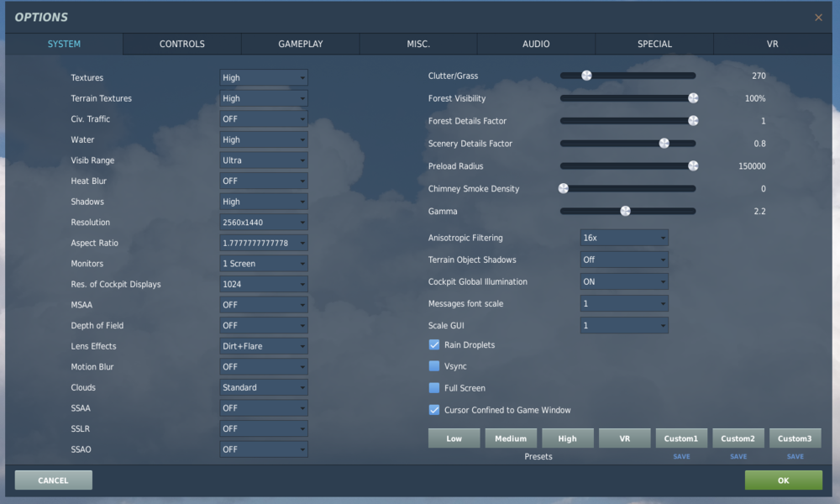This screenshot has width=840, height=504.
Task: Select the Low preset
Action: [x=454, y=438]
